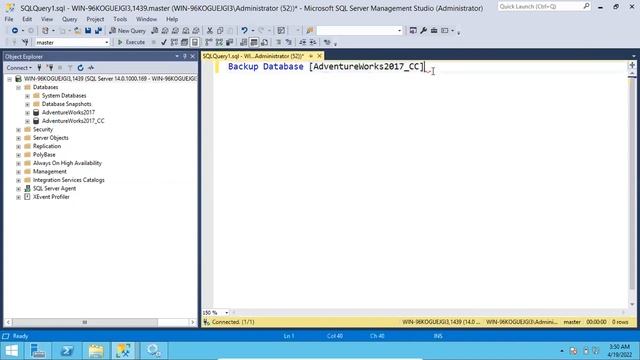
Task: Click the Decrease Indent icon
Action: point(302,42)
